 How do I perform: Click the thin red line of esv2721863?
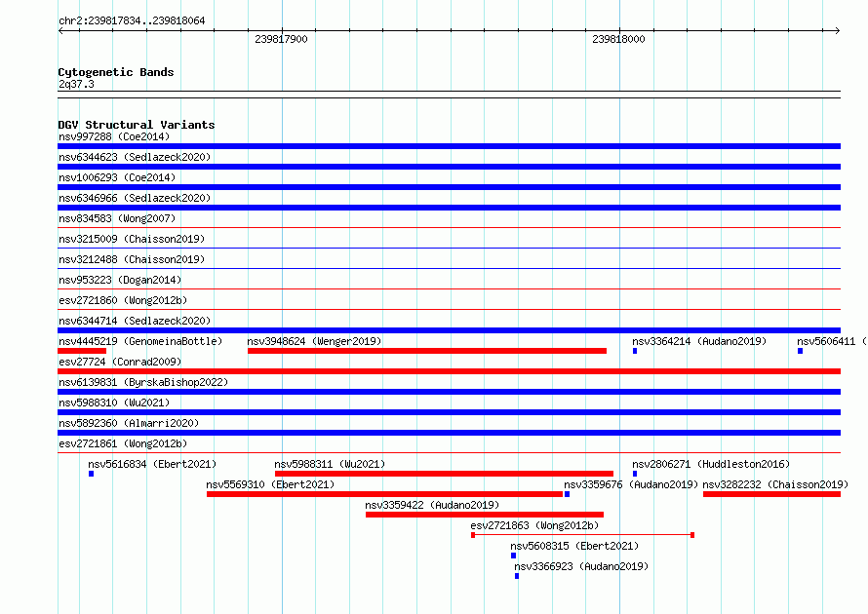pyautogui.click(x=583, y=535)
